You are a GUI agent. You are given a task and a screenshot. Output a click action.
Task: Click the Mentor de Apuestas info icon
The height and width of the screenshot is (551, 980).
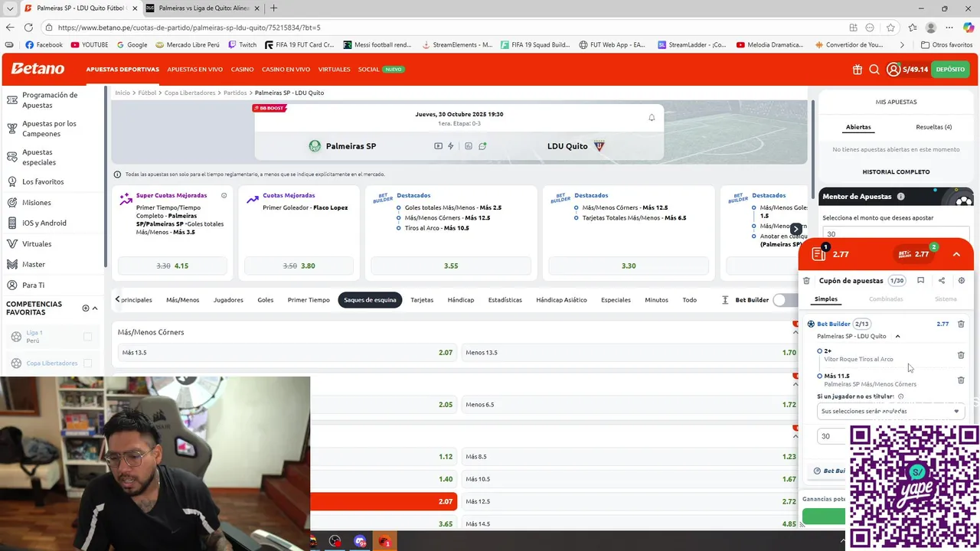[900, 197]
